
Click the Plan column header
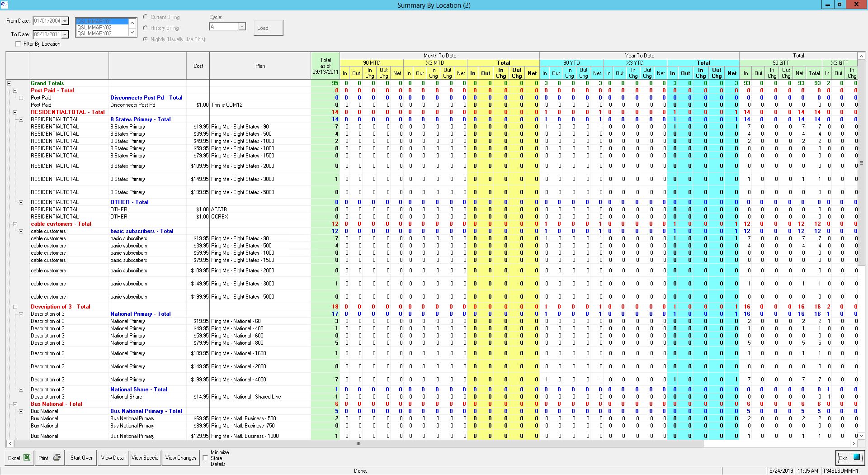pyautogui.click(x=260, y=66)
